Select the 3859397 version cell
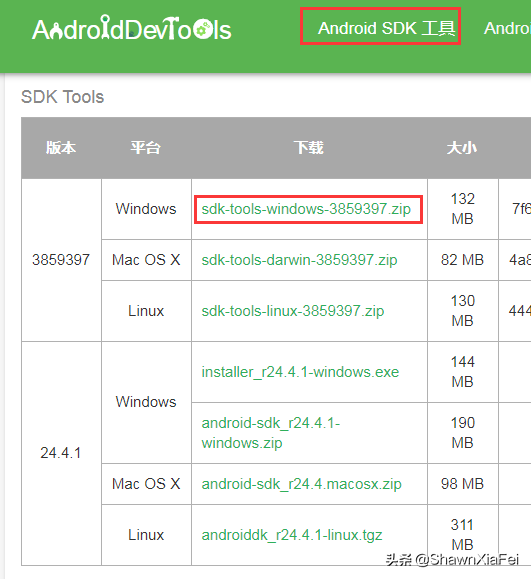 point(61,260)
